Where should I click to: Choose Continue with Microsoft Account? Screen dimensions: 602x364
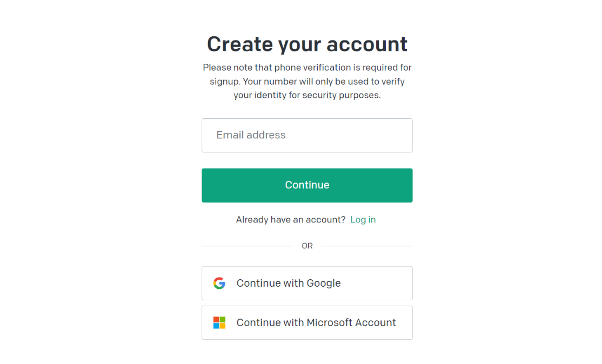point(307,322)
